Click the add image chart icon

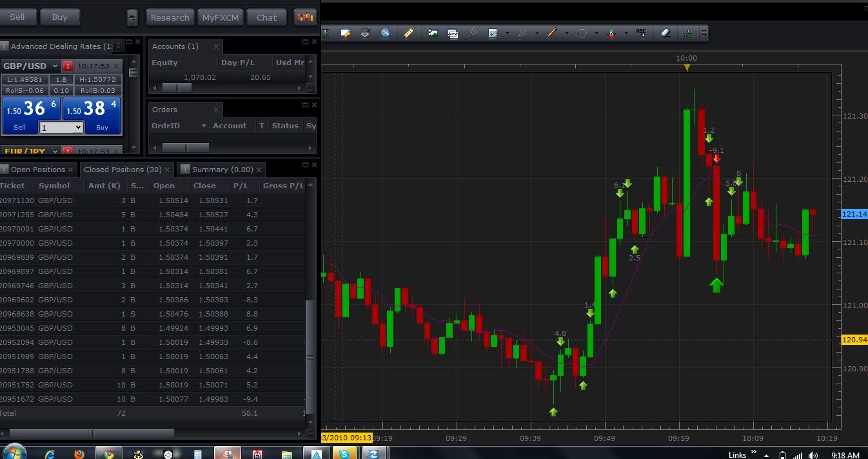coord(433,33)
